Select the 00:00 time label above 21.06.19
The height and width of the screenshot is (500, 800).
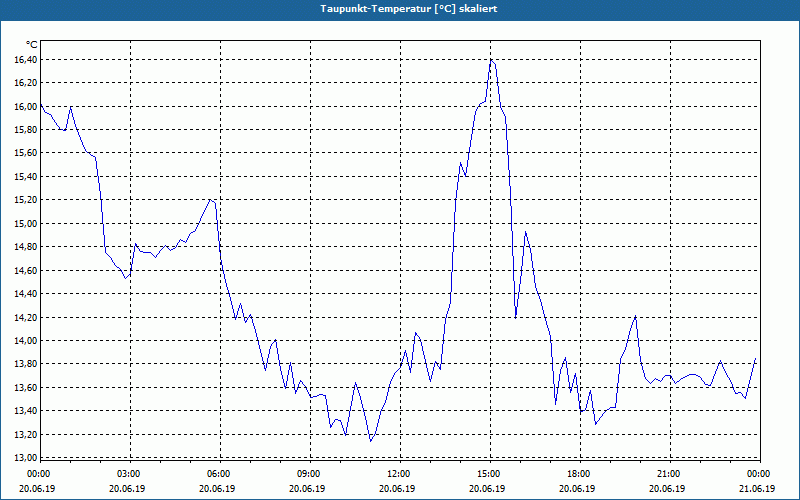click(759, 474)
